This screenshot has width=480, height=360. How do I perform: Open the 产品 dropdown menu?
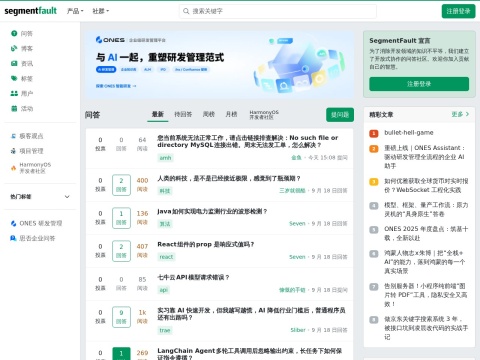click(x=75, y=11)
